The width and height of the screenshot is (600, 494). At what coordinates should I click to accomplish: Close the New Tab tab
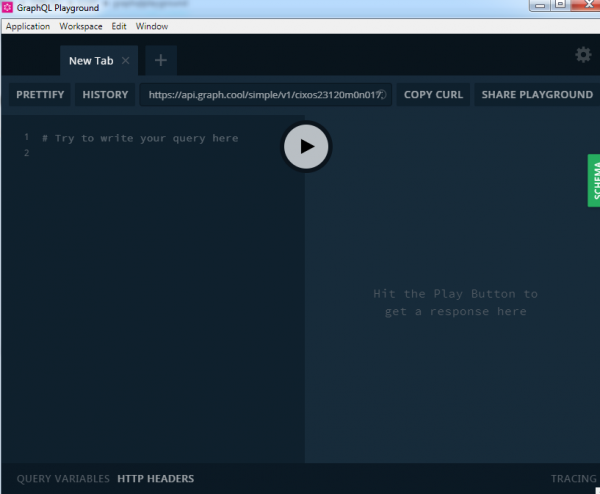[126, 60]
